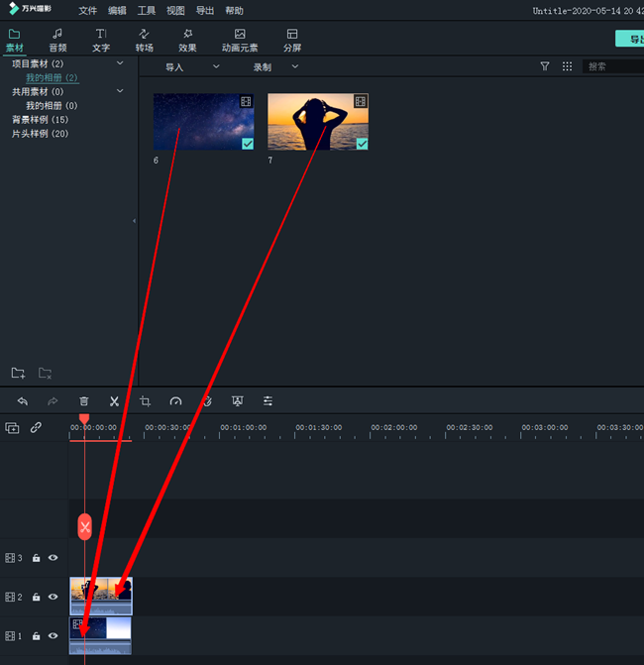Click the undo arrow in the timeline toolbar

[23, 401]
